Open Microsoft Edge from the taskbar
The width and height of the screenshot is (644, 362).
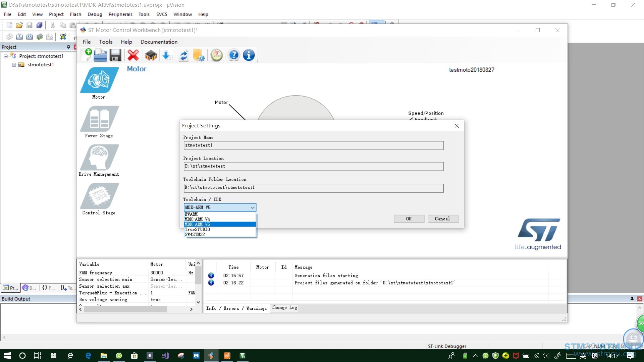[x=88, y=356]
